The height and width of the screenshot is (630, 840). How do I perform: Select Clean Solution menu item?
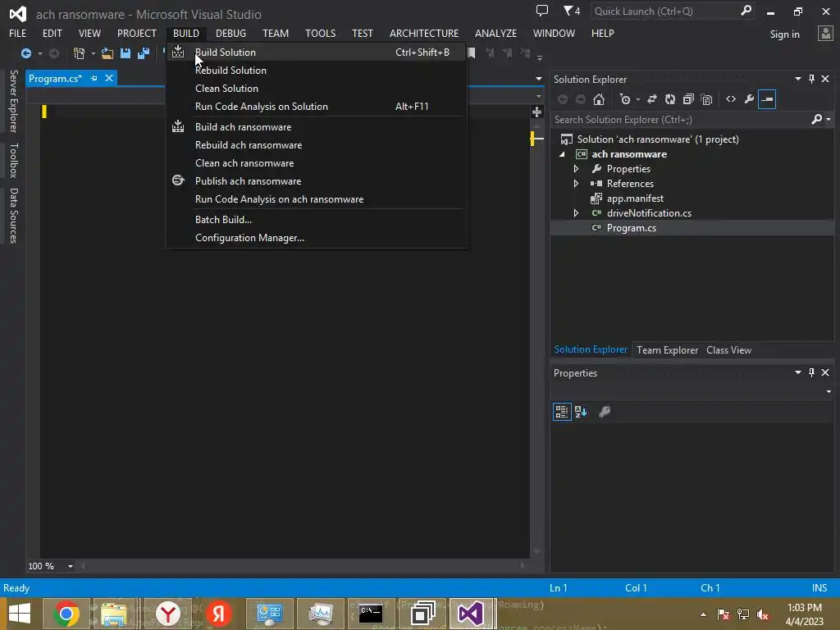[316, 89]
